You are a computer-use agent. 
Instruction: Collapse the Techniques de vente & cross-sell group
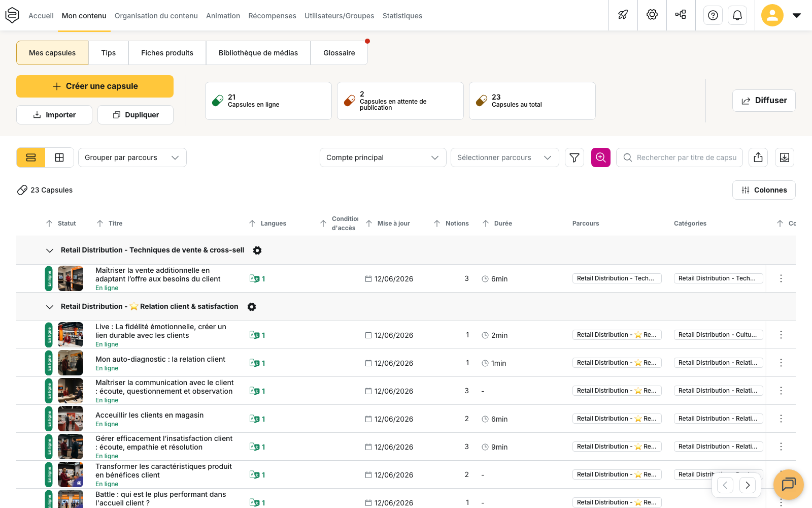coord(50,250)
